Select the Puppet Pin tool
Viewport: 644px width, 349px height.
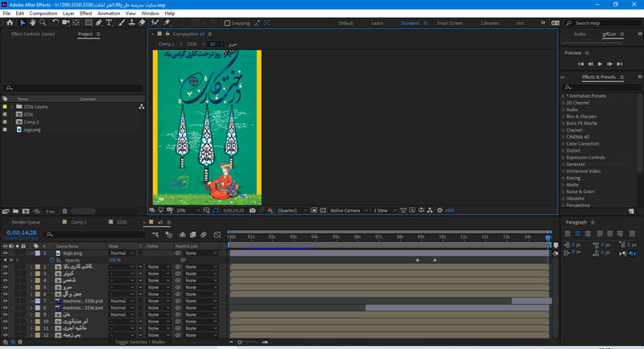click(167, 23)
